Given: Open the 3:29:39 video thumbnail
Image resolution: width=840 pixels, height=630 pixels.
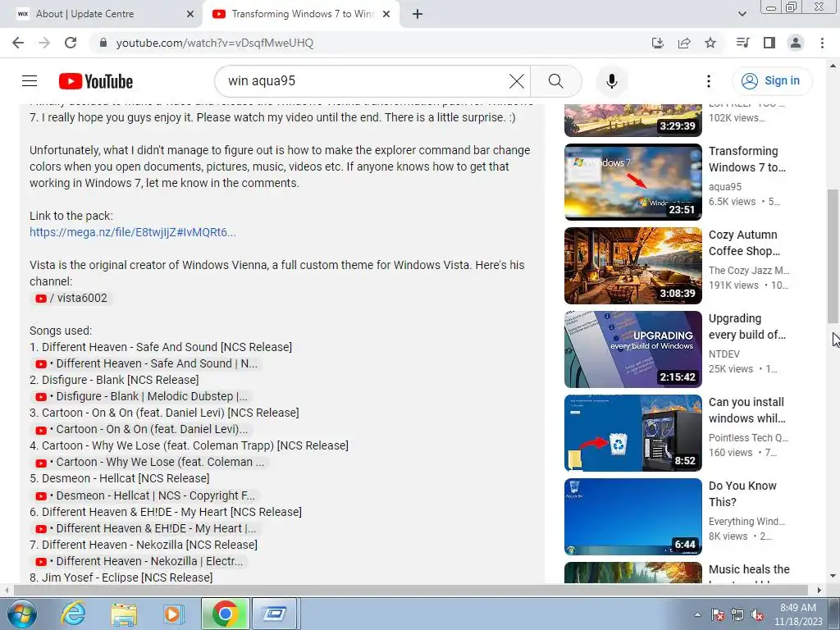Looking at the screenshot, I should 632,120.
